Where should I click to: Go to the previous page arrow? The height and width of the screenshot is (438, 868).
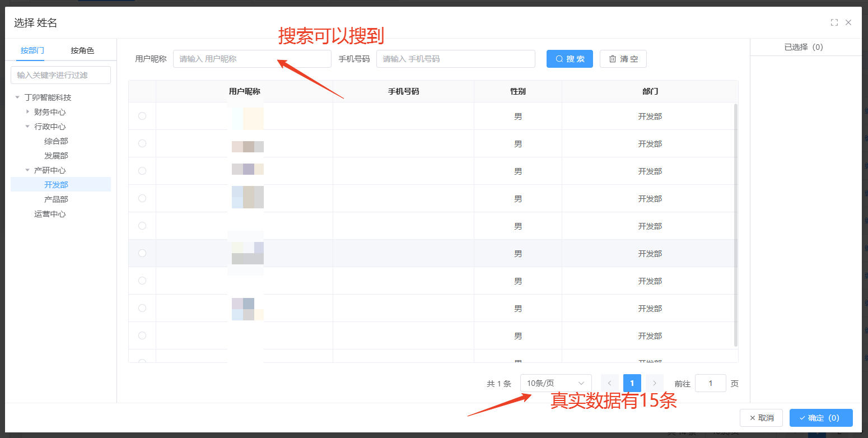coord(610,383)
